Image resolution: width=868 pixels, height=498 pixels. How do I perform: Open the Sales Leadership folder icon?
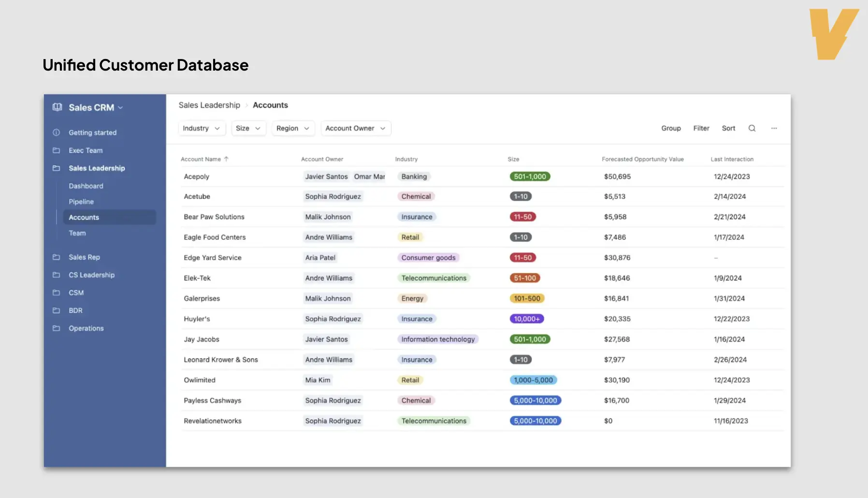56,168
